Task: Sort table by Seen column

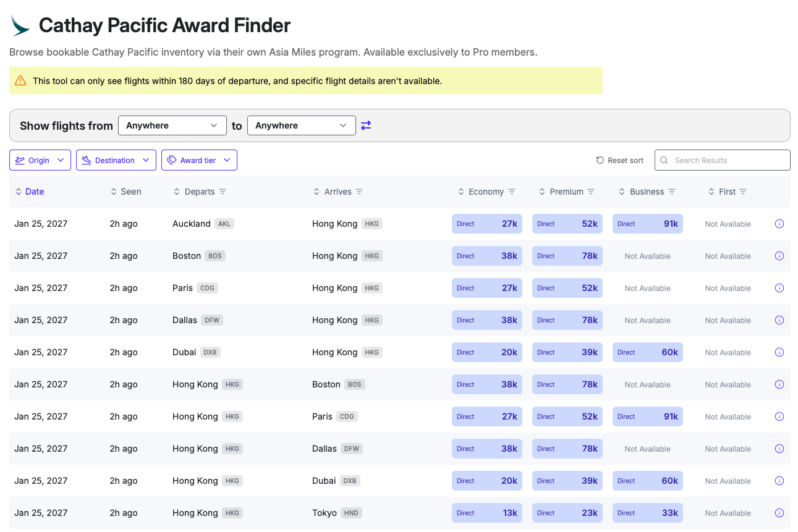Action: coord(126,192)
